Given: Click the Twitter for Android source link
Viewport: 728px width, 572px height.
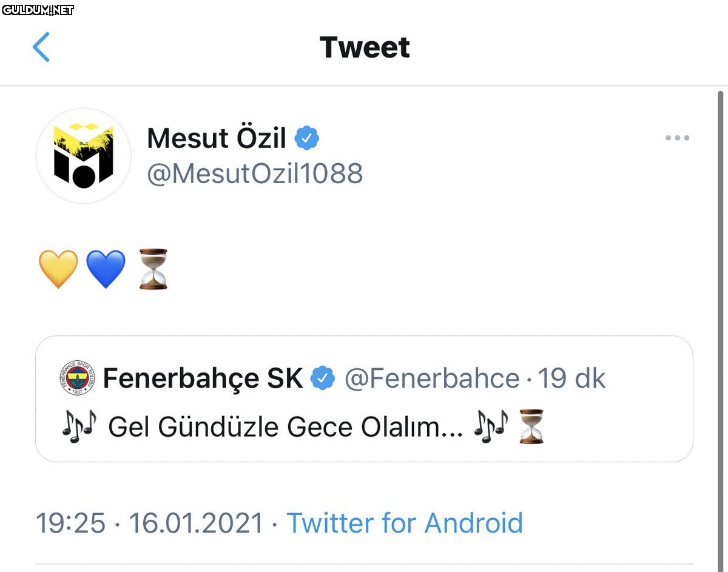Looking at the screenshot, I should click(405, 523).
